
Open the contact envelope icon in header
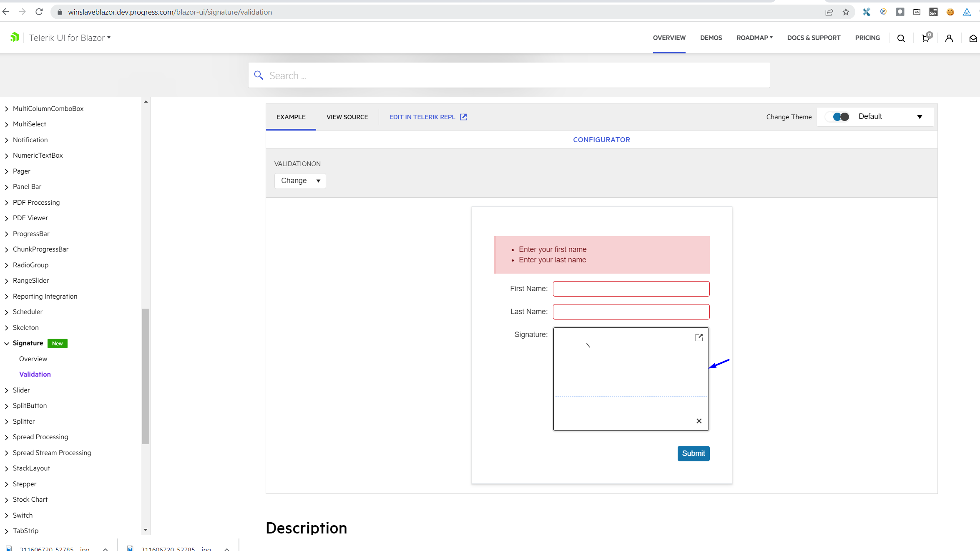point(973,38)
